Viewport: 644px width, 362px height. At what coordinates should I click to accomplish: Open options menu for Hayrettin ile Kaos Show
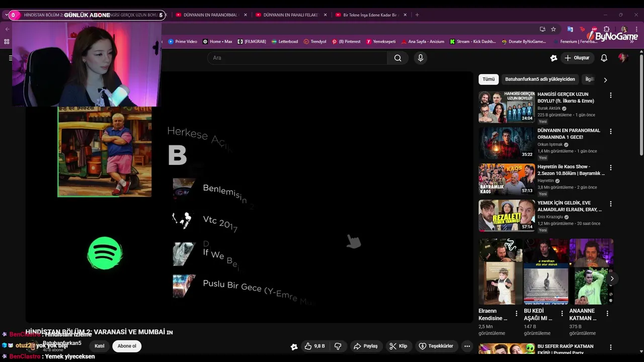coord(611,167)
